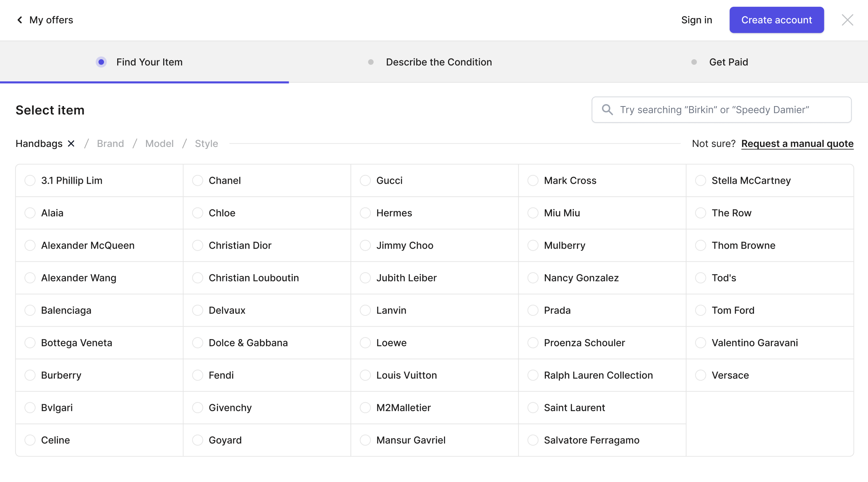Screen dimensions: 868x482
Task: Open the Describe the Condition step
Action: [x=439, y=62]
